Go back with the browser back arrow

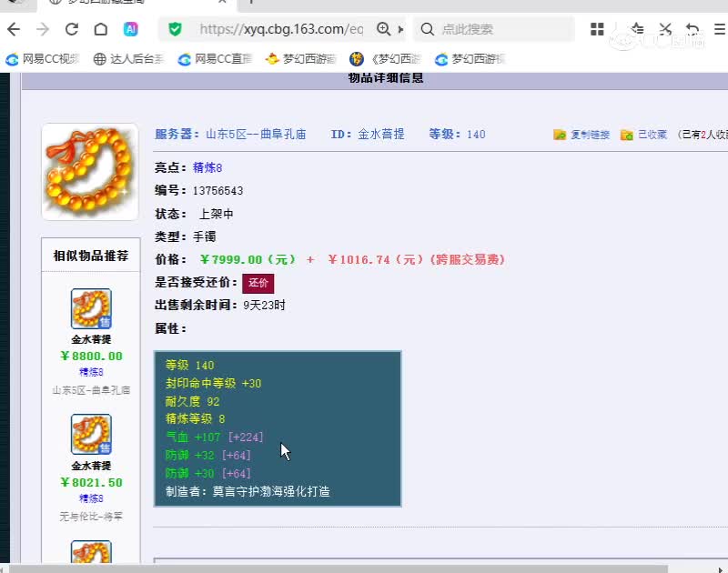point(14,29)
